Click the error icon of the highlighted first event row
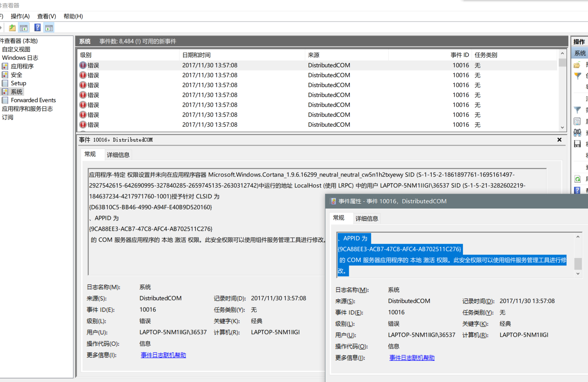The image size is (588, 382). [x=83, y=65]
